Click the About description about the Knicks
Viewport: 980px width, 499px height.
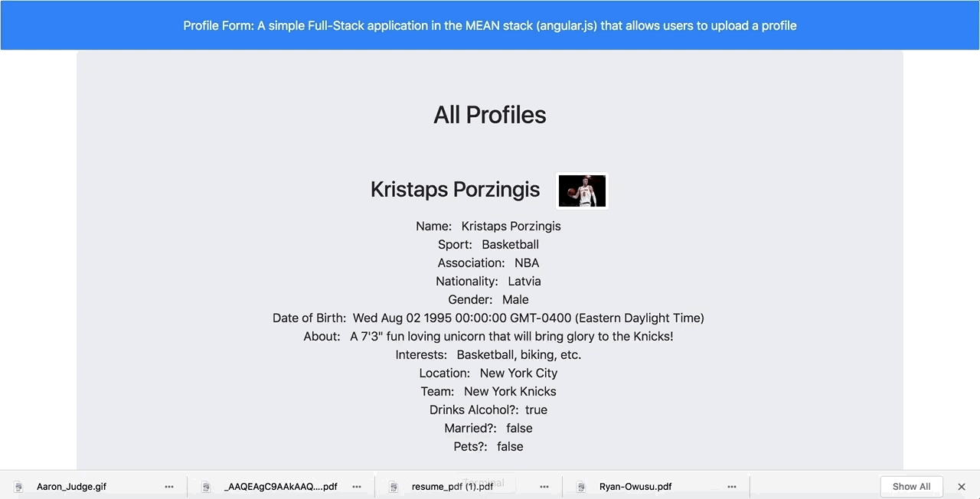511,337
